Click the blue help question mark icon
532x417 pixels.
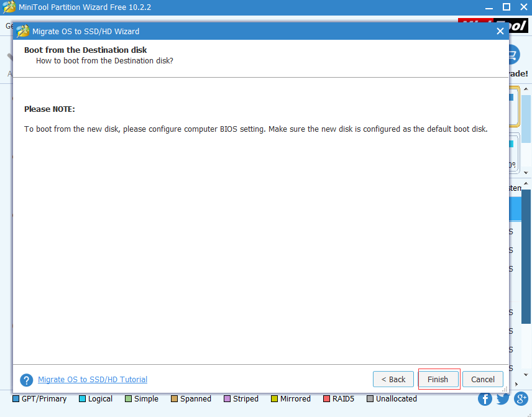[x=27, y=380]
